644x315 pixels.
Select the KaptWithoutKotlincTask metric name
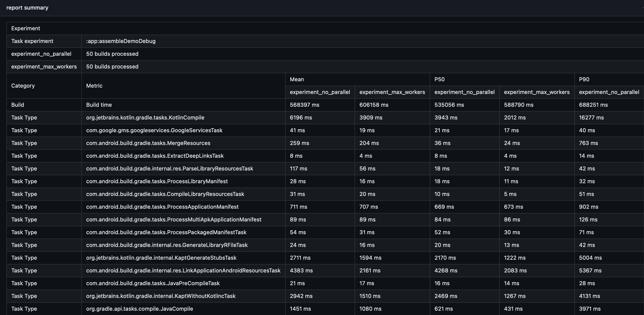tap(161, 296)
